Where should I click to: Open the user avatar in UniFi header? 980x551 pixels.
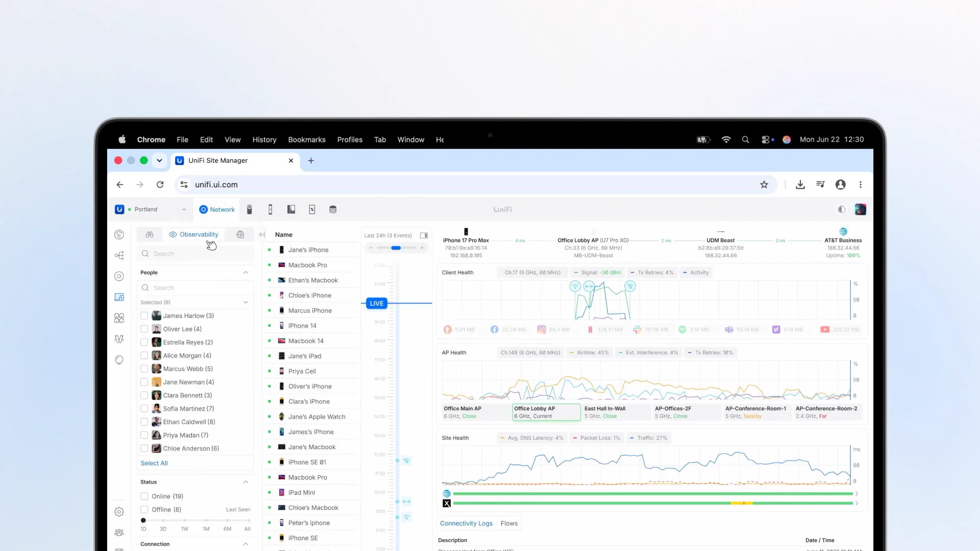tap(861, 210)
